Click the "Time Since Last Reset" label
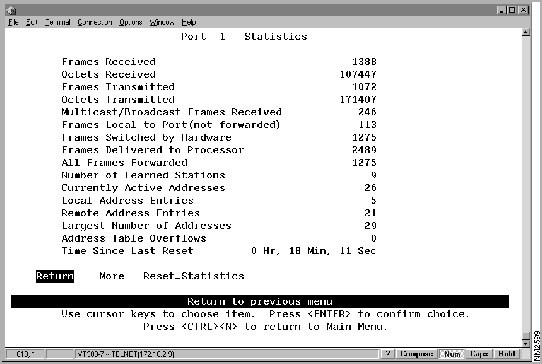The height and width of the screenshot is (364, 542). coord(127,251)
